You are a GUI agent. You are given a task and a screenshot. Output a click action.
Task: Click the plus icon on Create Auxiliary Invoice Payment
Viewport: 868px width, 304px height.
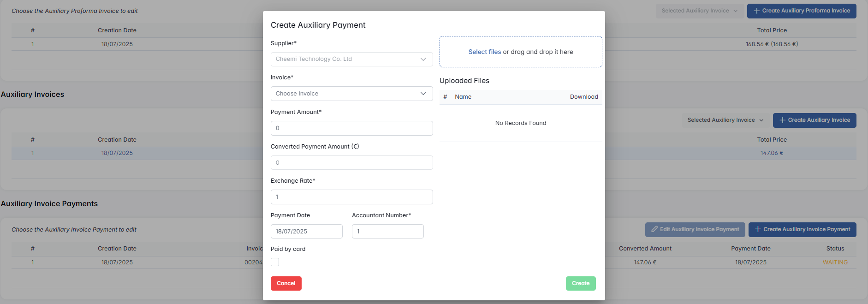click(757, 229)
